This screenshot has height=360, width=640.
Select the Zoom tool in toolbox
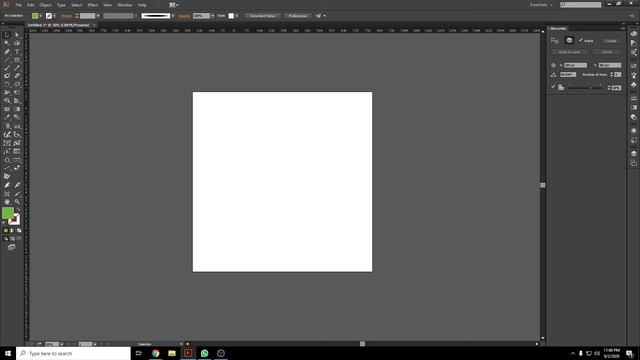pyautogui.click(x=17, y=202)
